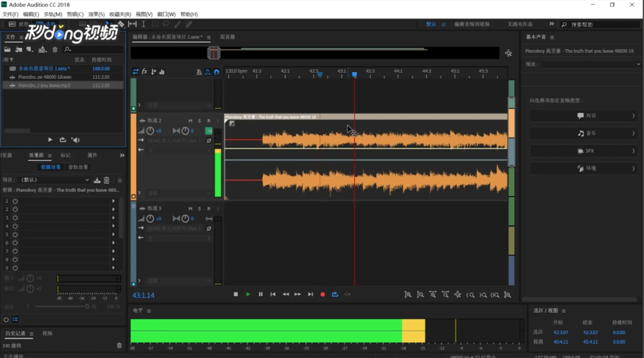Click the phase invert icon on 轨道 3

(209, 228)
